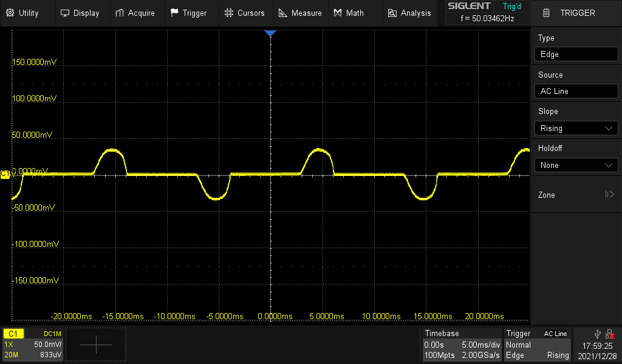
Task: Click the 0.00s timebase delay value
Action: pos(434,345)
